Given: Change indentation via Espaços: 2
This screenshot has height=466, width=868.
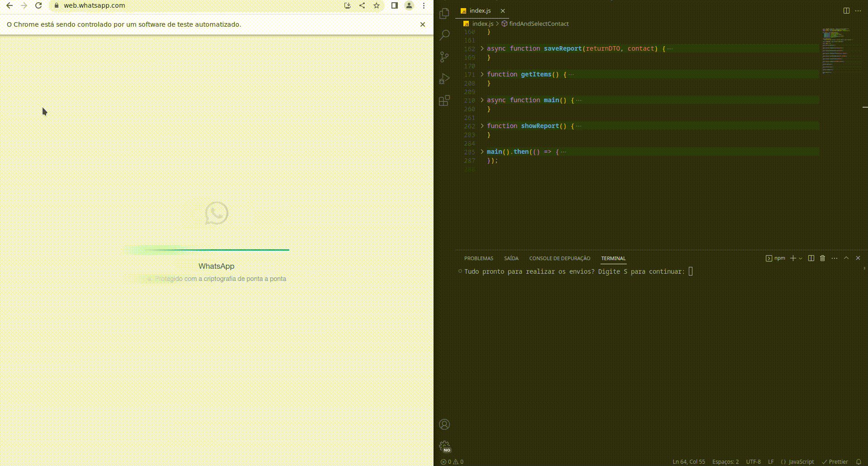Looking at the screenshot, I should click(725, 461).
